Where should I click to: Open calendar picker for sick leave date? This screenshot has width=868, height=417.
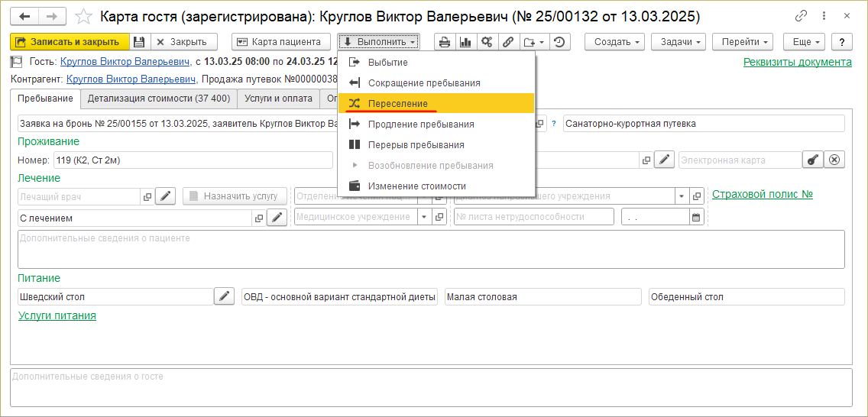tap(696, 218)
